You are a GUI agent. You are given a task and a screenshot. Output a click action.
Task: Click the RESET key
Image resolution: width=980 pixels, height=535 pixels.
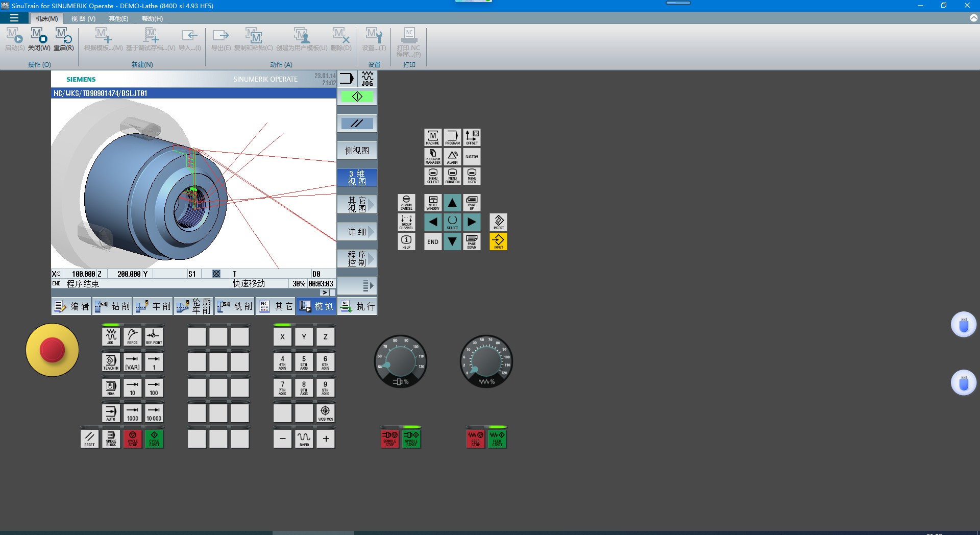pos(89,439)
